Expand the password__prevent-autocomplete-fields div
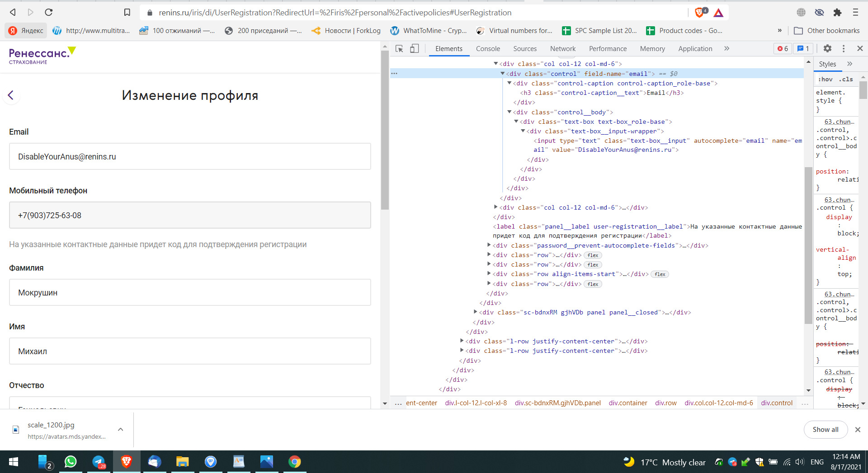The height and width of the screenshot is (473, 868). [489, 245]
